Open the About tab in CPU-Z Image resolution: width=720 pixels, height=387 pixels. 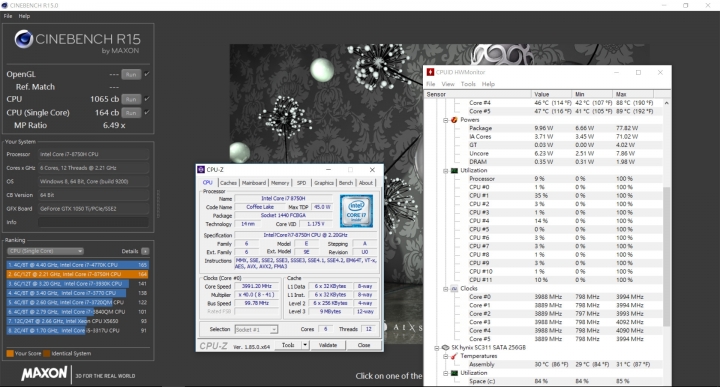[x=366, y=183]
